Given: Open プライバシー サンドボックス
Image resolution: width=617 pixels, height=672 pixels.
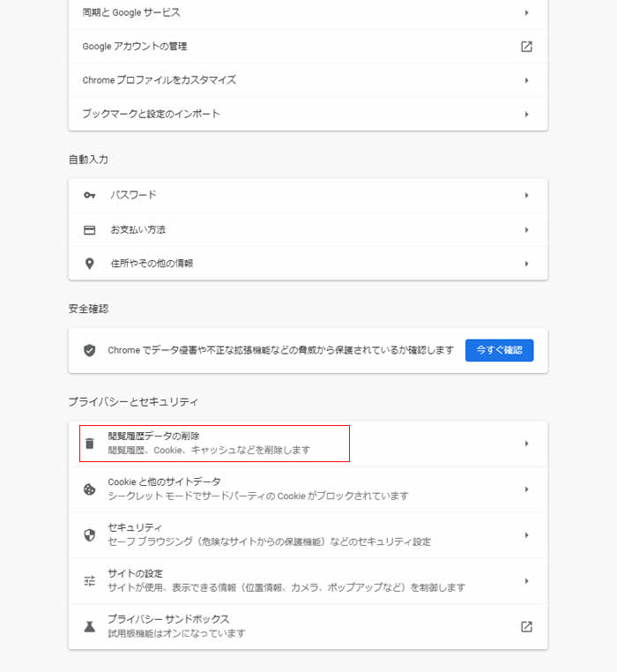Looking at the screenshot, I should click(308, 626).
